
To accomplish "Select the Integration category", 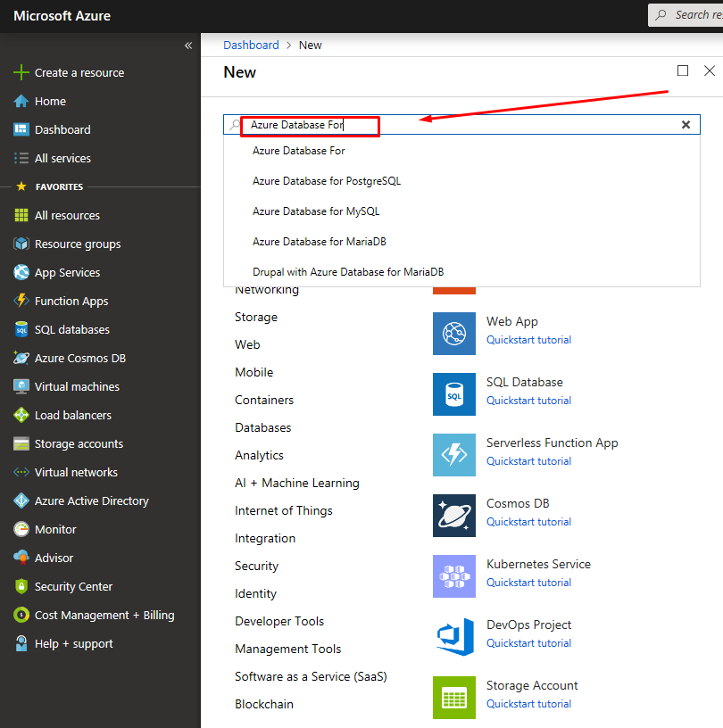I will coord(265,539).
